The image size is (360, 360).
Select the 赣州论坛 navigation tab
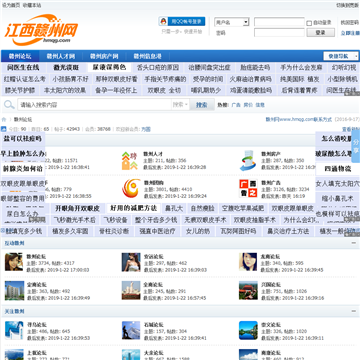20,56
